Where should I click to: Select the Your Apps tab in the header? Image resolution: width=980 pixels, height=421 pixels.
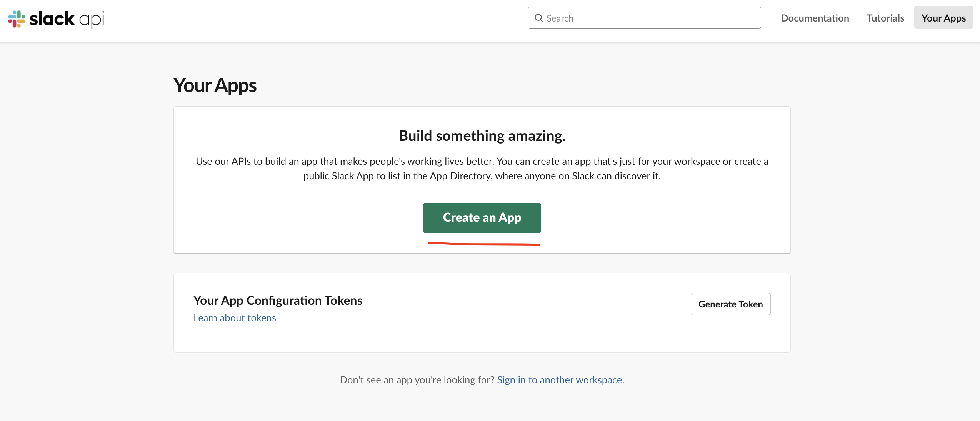[x=943, y=18]
